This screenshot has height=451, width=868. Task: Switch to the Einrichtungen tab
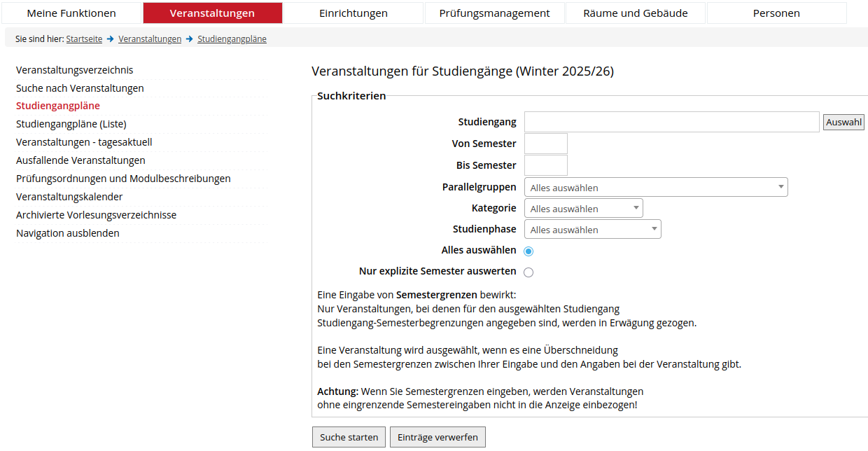[x=353, y=13]
